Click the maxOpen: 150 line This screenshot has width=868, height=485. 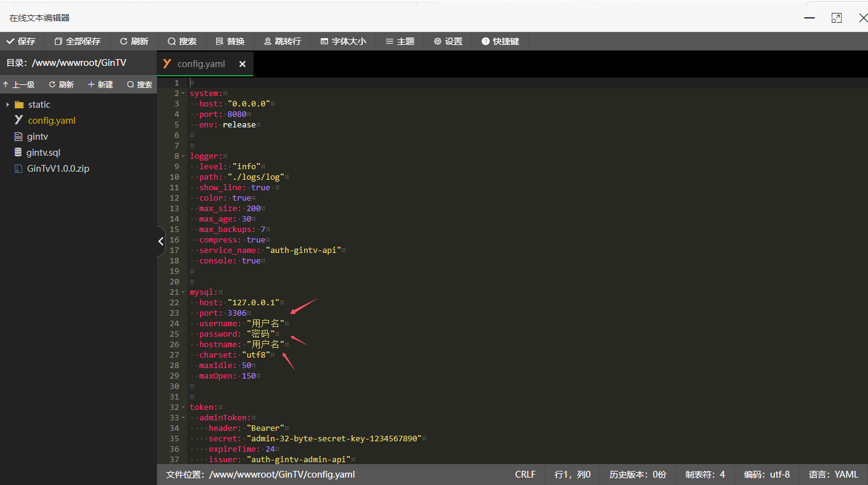click(x=227, y=376)
